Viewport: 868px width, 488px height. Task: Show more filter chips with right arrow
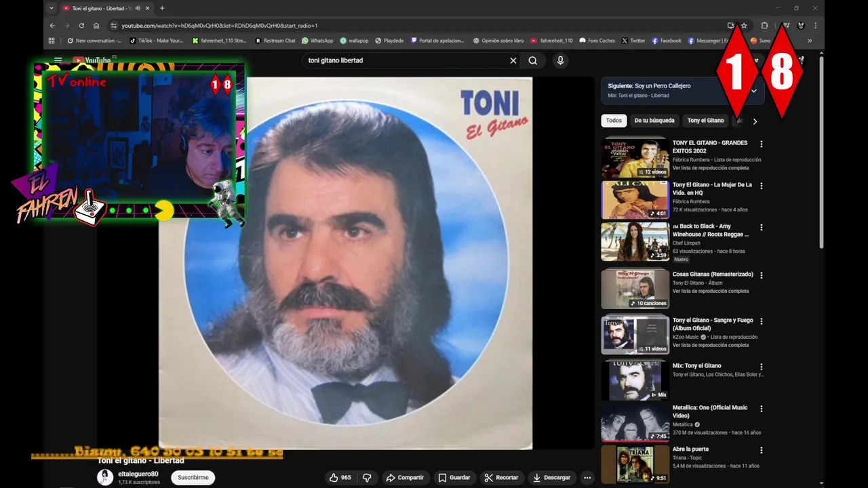755,121
